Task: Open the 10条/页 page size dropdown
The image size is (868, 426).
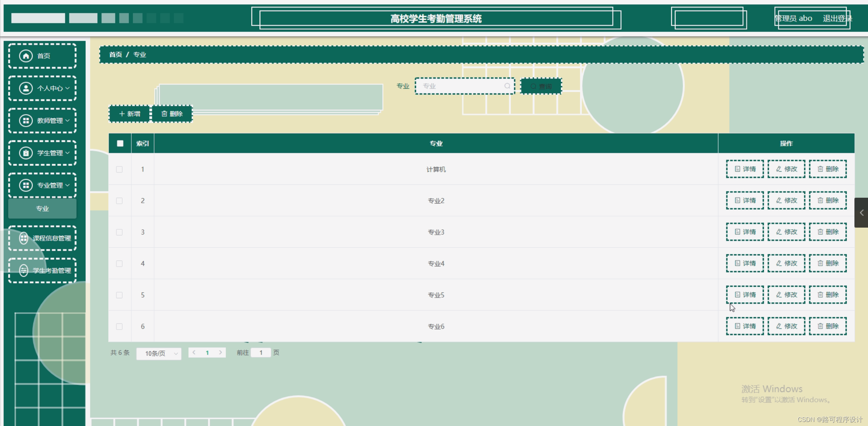Action: (x=159, y=353)
